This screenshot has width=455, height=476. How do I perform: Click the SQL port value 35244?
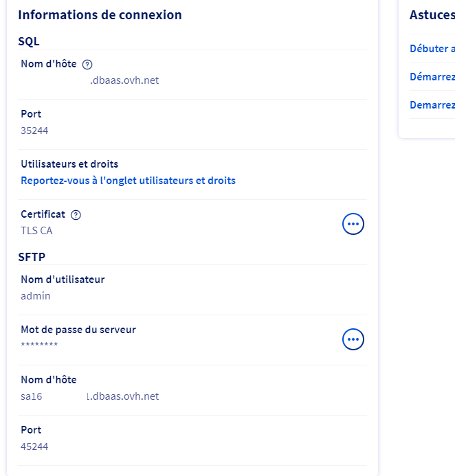tap(34, 131)
